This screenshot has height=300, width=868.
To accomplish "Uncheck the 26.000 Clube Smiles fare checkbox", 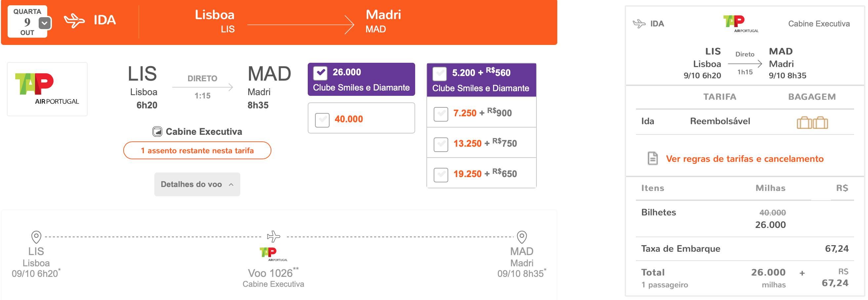I will point(320,73).
